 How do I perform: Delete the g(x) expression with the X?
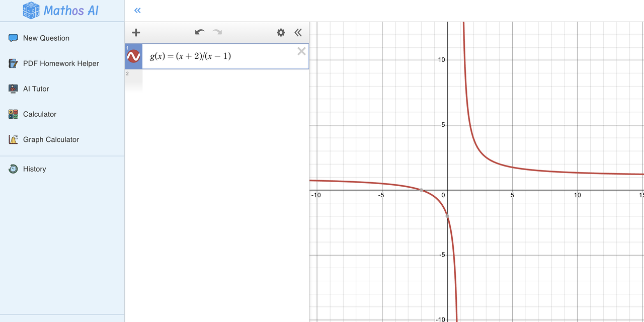(x=301, y=51)
